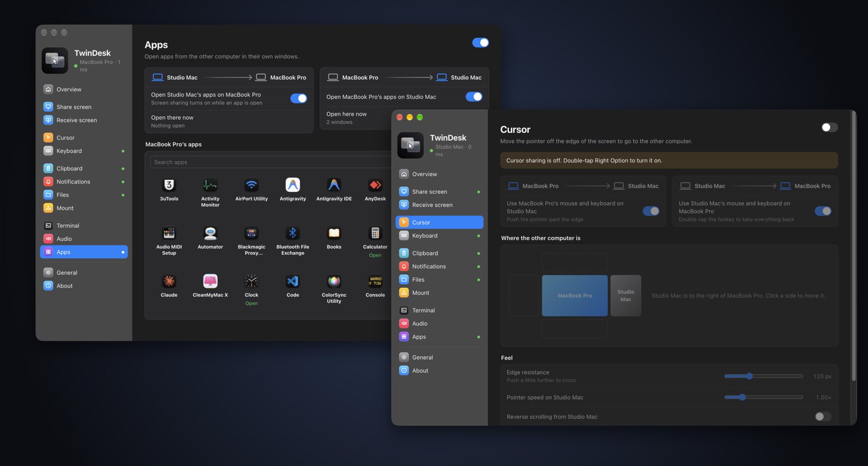Open Keyboard in the Apps window sidebar
This screenshot has width=868, height=466.
[84, 151]
